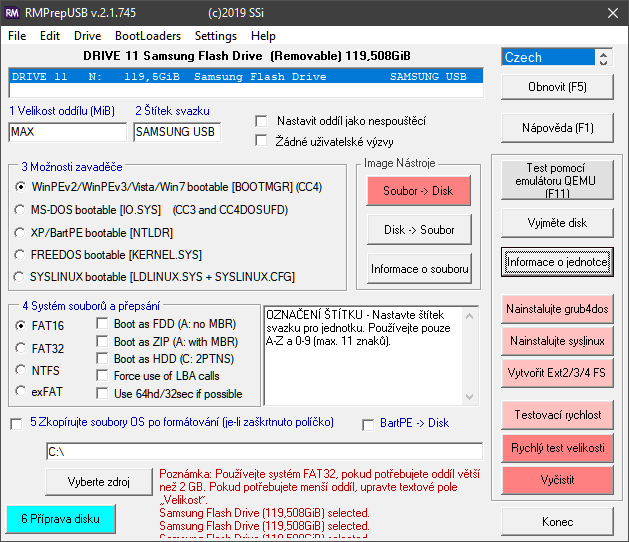629x542 pixels.
Task: Open the BootLoaders menu
Action: coord(148,36)
